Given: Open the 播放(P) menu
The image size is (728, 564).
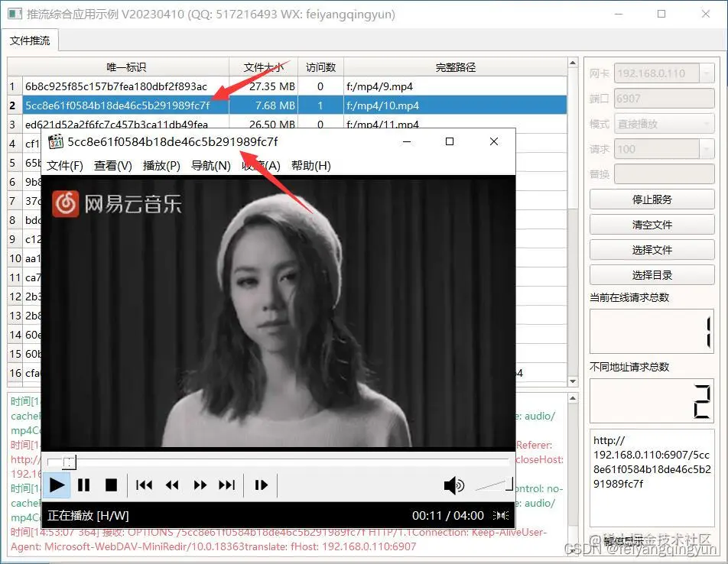Looking at the screenshot, I should 161,166.
